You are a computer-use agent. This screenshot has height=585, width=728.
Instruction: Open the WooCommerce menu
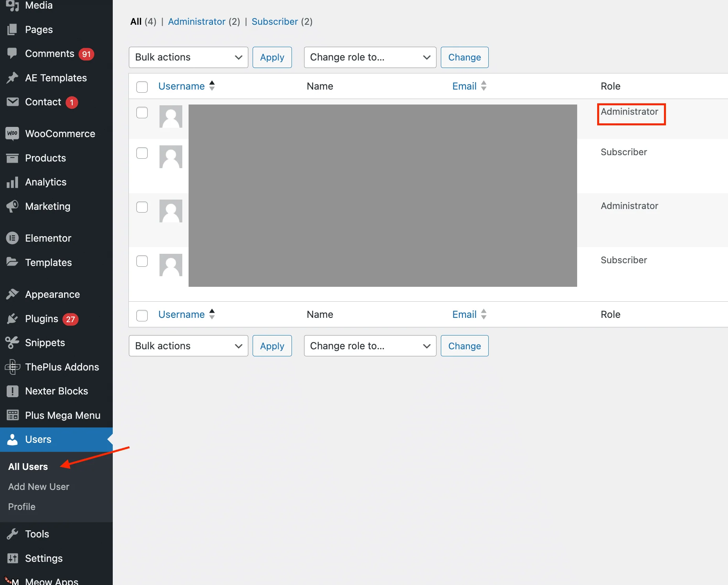click(x=60, y=134)
